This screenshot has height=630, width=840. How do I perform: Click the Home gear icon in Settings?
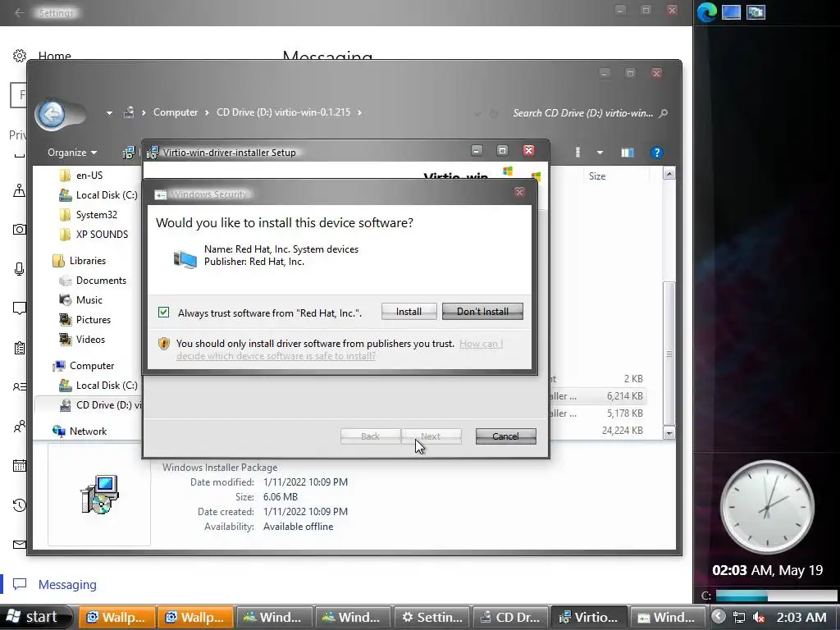20,56
